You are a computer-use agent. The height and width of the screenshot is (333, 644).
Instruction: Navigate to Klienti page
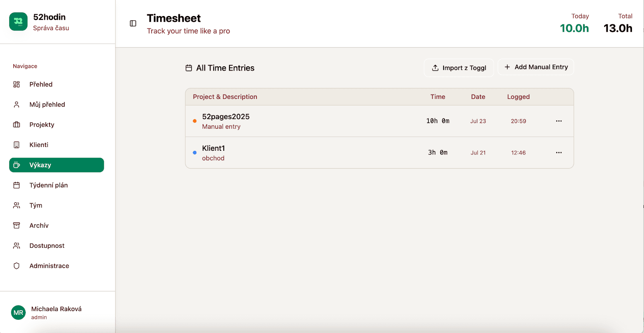39,145
